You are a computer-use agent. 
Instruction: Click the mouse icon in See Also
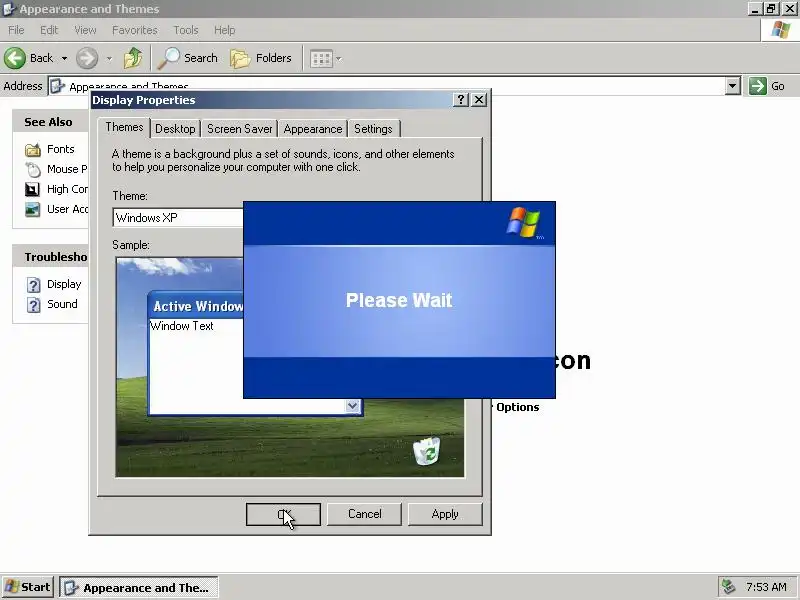click(x=33, y=169)
